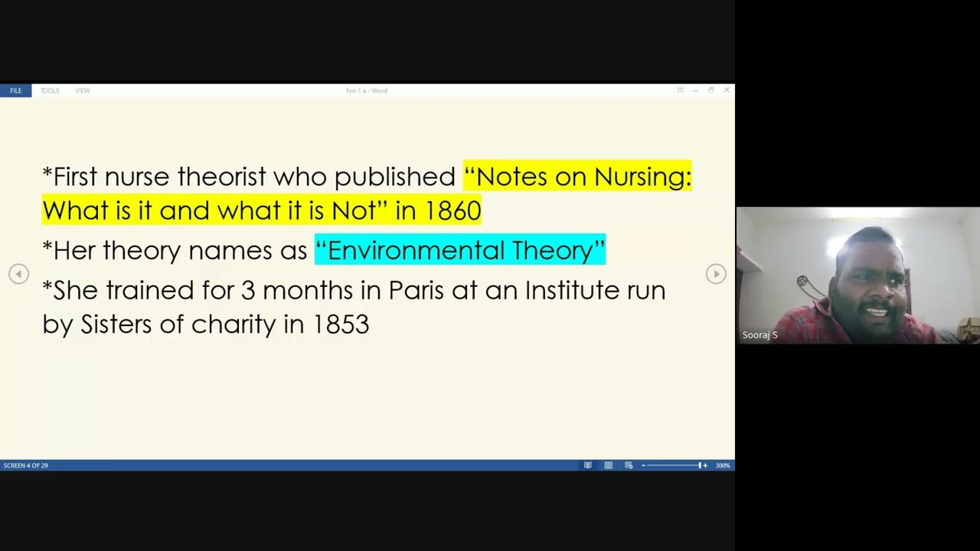
Task: Click the highlighted 'Environmental Theory' text
Action: coord(460,250)
